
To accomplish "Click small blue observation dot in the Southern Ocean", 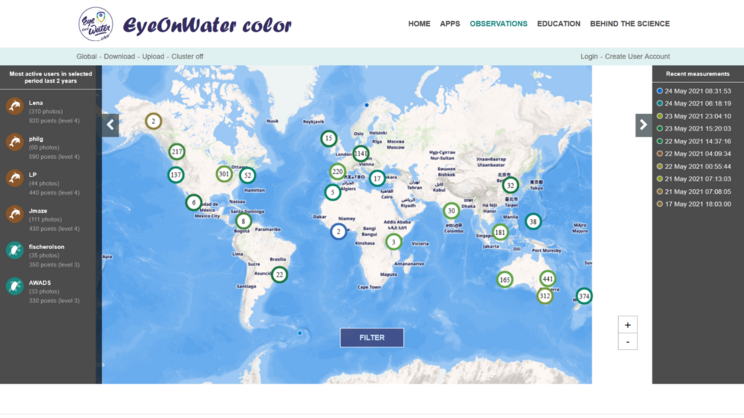I will (x=299, y=333).
